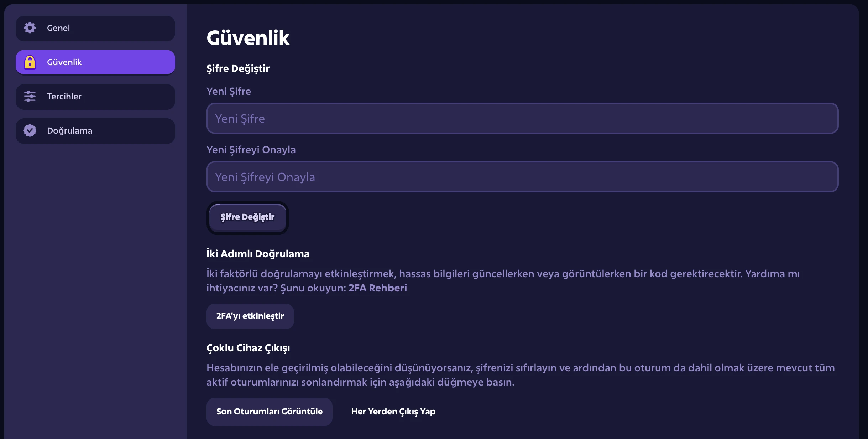Image resolution: width=868 pixels, height=439 pixels.
Task: Click the checkmark badge icon beside Doğrulama
Action: (30, 130)
